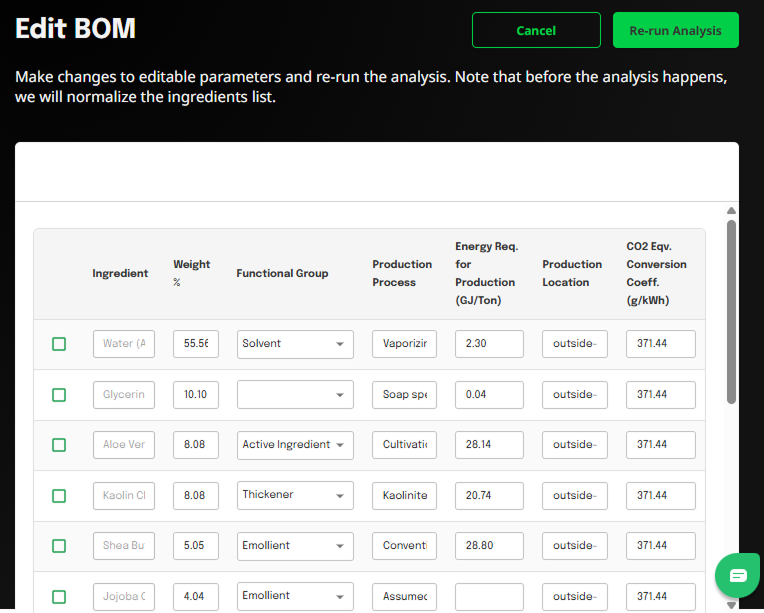The width and height of the screenshot is (764, 613).
Task: Click the scrollbar up arrow
Action: [731, 211]
